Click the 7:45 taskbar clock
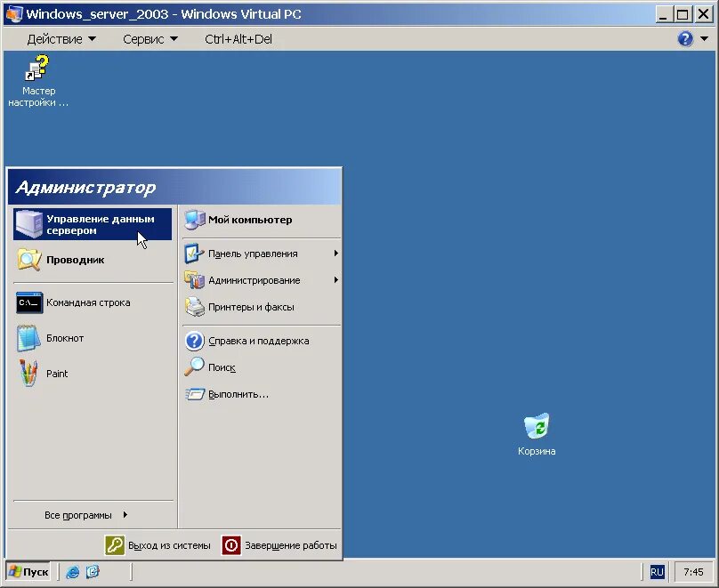The width and height of the screenshot is (719, 588). 693,572
